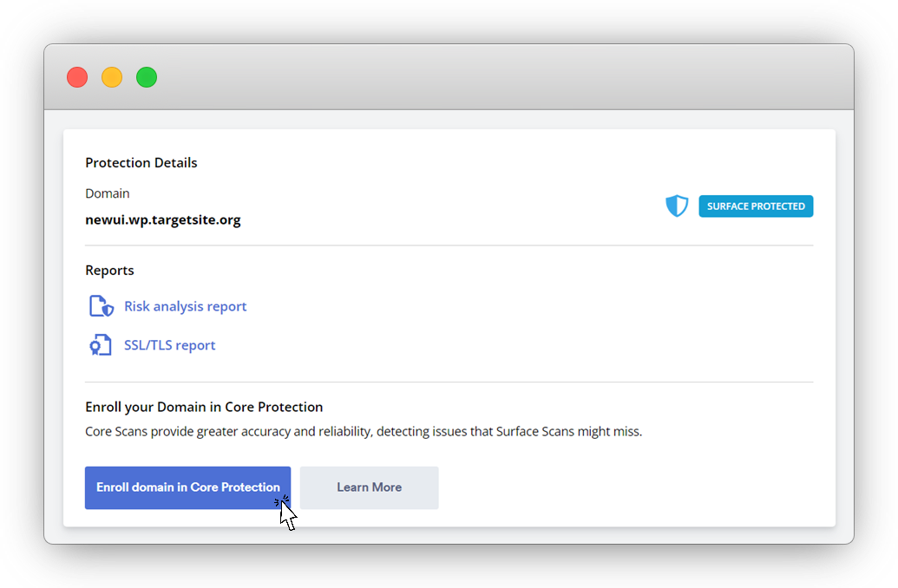
Task: Close the window with the red button
Action: [x=77, y=77]
